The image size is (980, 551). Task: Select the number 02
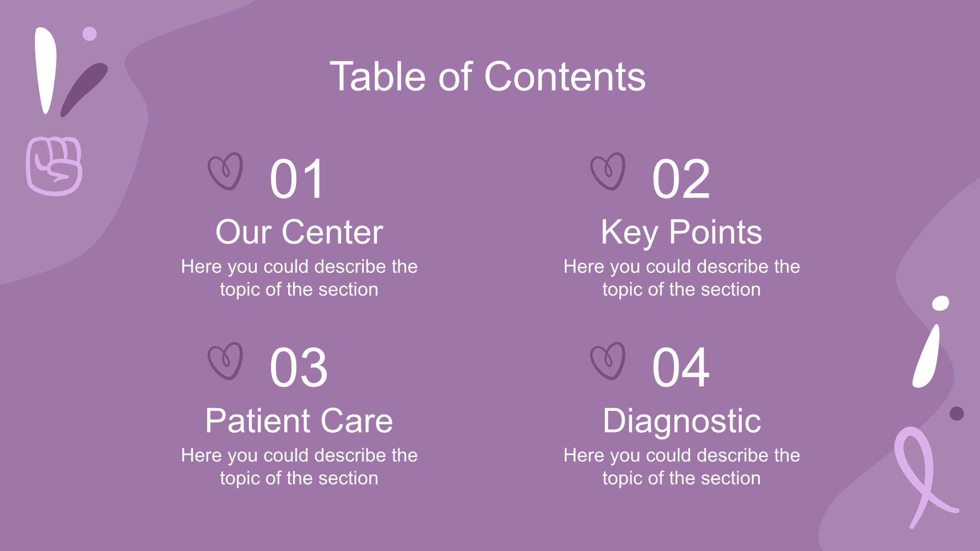[681, 178]
